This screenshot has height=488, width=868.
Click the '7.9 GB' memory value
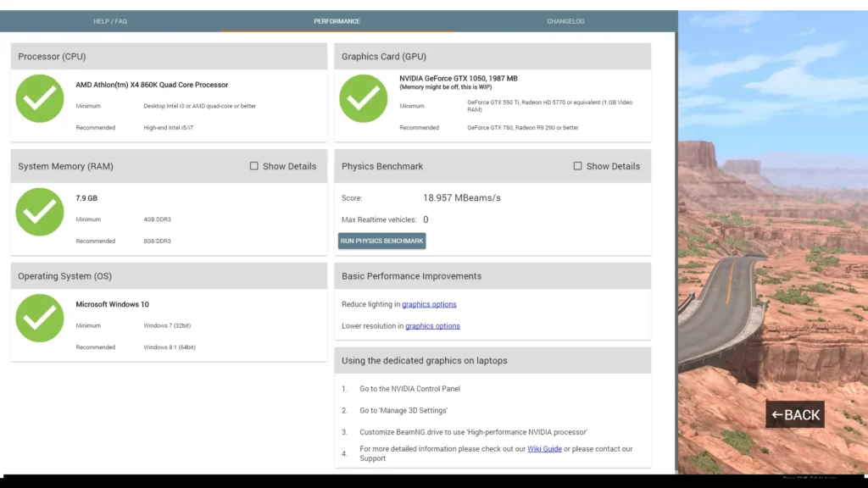coord(86,198)
